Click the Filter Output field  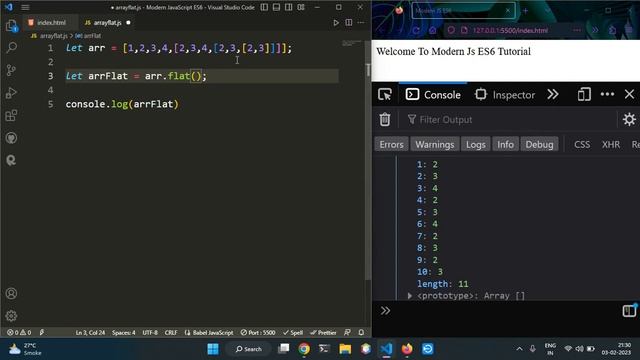click(x=510, y=120)
